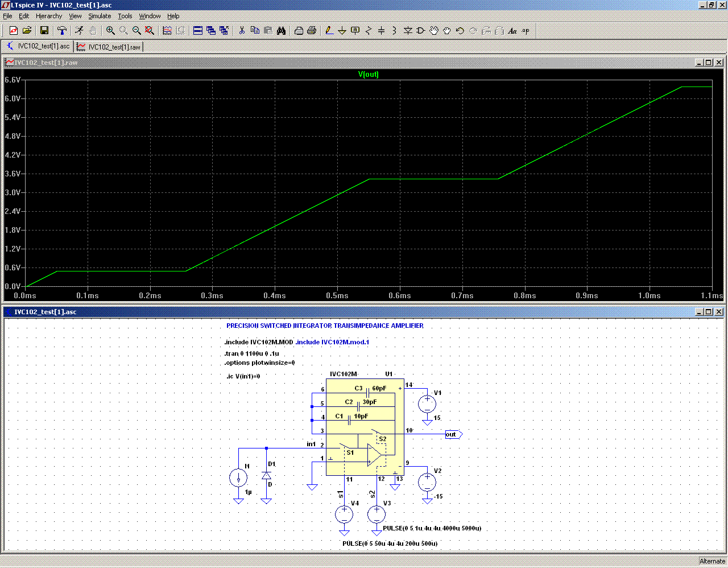This screenshot has width=728, height=568.
Task: Click the Halt simulation hand icon
Action: tap(93, 31)
